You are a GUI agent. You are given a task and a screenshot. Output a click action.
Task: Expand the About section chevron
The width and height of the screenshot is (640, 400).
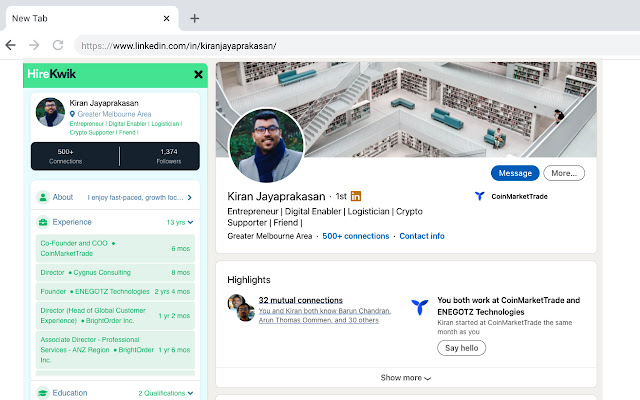click(189, 198)
